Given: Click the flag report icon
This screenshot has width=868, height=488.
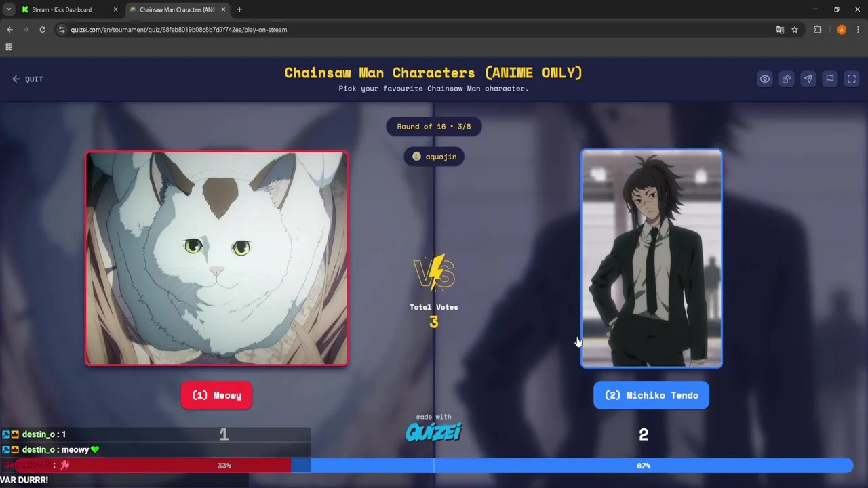Looking at the screenshot, I should tap(830, 79).
